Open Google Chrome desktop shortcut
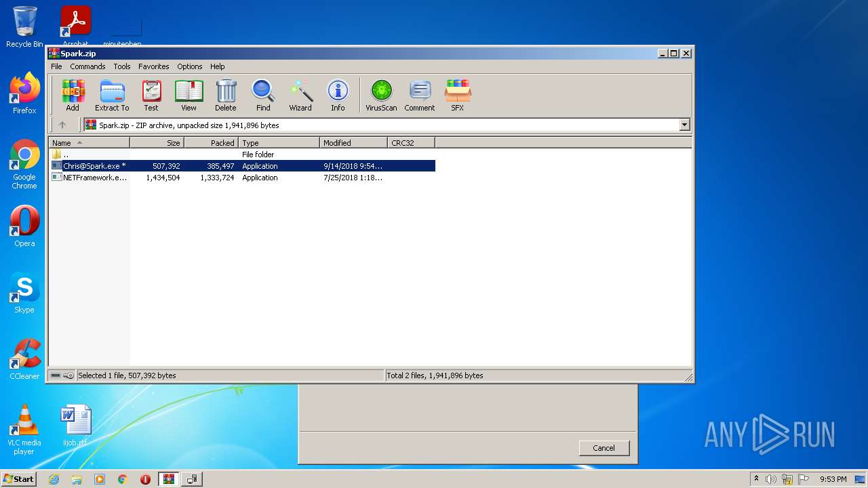868x488 pixels. point(24,164)
